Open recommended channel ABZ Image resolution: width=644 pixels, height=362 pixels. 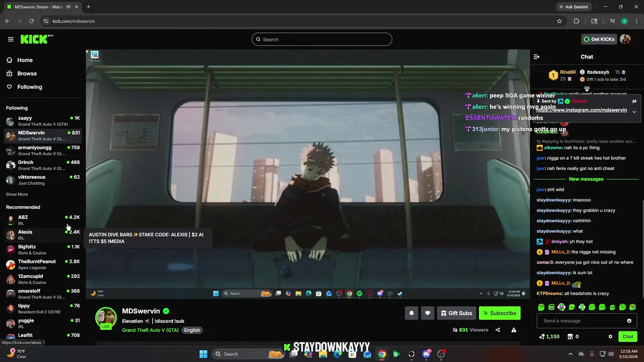(43, 220)
